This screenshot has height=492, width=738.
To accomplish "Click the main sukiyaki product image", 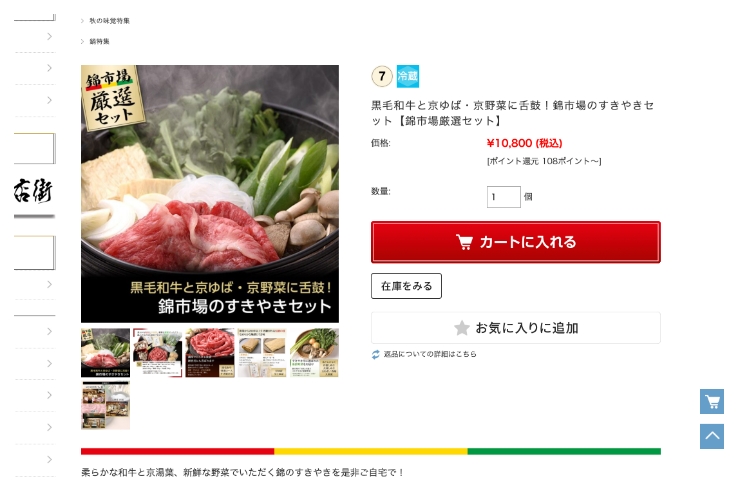I will point(210,194).
